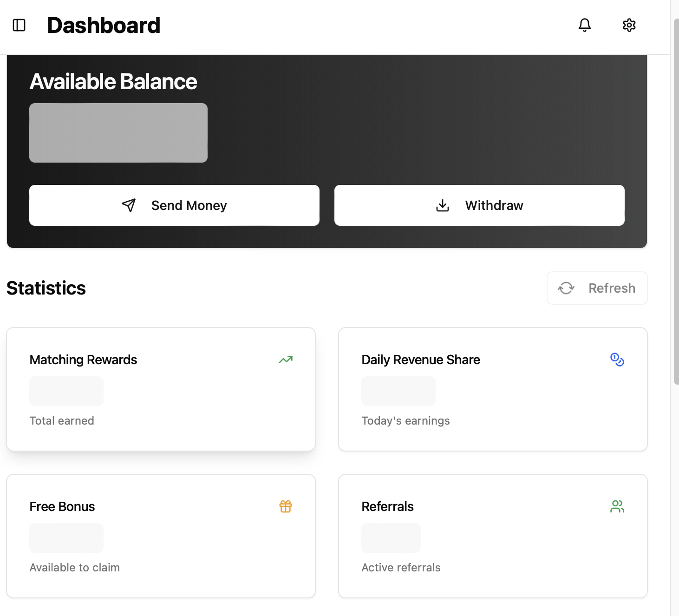679x616 pixels.
Task: Click the Matching Rewards trend arrow icon
Action: pyautogui.click(x=286, y=360)
